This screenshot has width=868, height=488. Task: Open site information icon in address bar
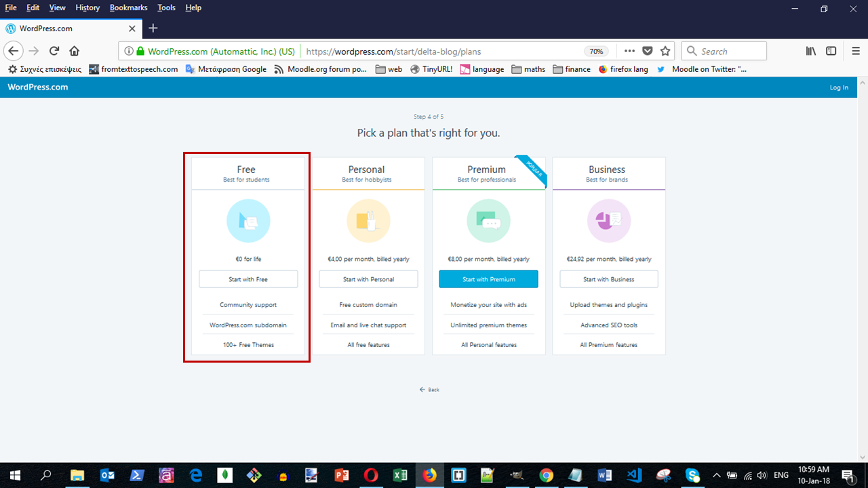(x=127, y=51)
